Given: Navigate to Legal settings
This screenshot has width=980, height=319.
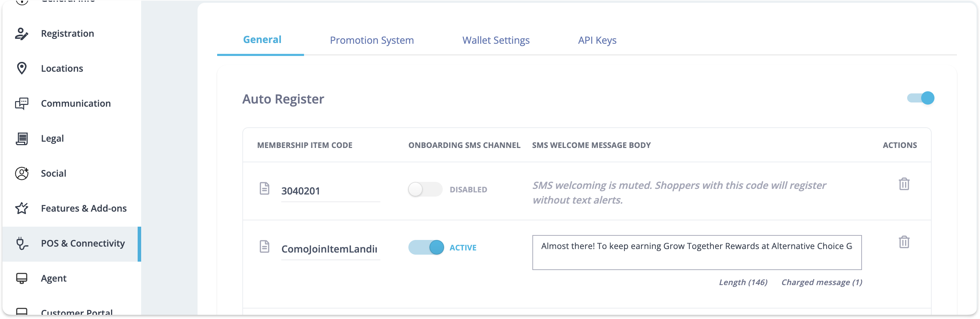Looking at the screenshot, I should [71, 139].
